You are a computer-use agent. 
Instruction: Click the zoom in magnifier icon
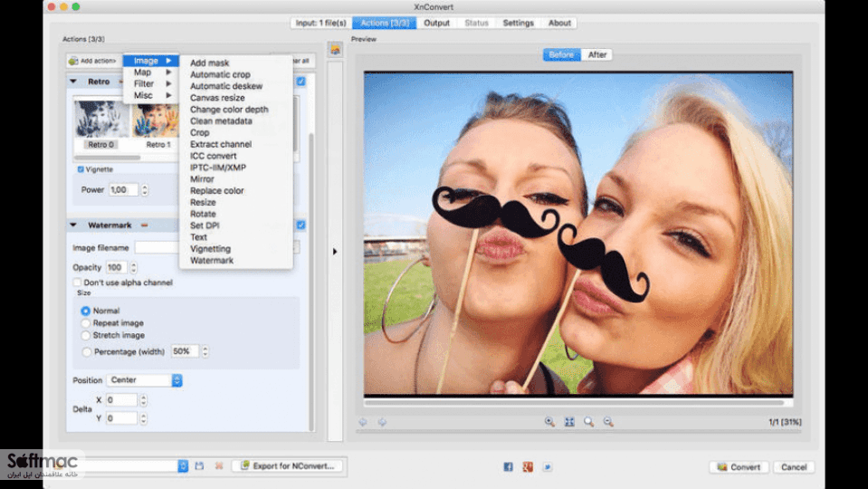point(549,422)
